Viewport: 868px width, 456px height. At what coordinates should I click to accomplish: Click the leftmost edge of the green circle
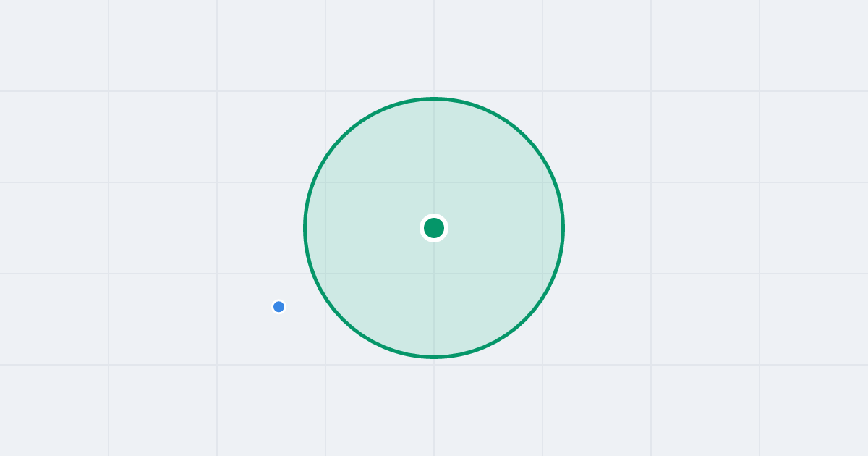pos(305,228)
